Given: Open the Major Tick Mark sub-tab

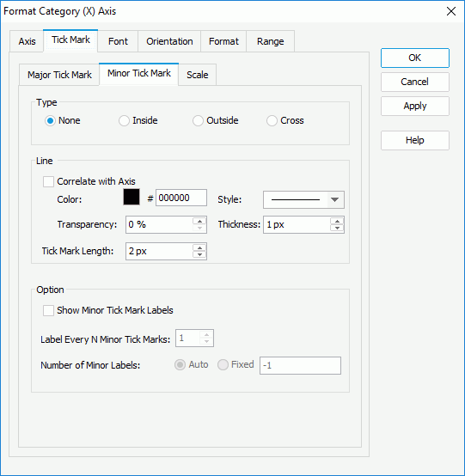Looking at the screenshot, I should point(59,75).
